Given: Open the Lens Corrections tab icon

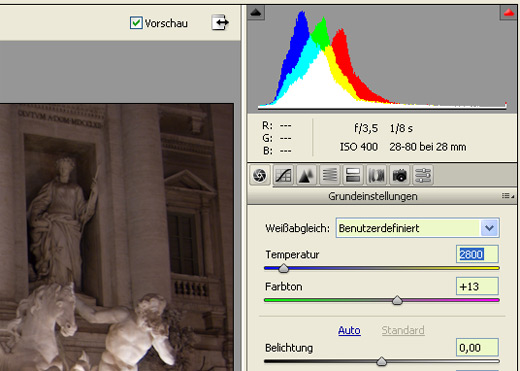Looking at the screenshot, I should click(x=376, y=175).
